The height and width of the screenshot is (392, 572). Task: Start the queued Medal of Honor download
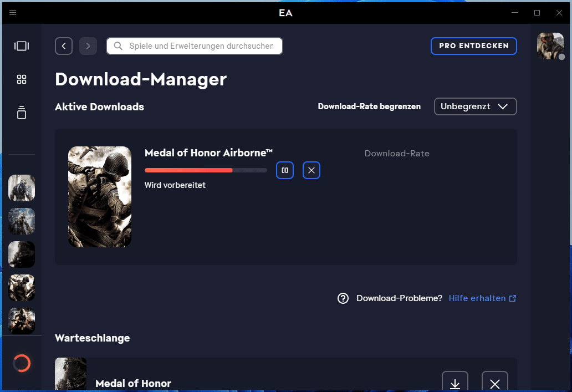[455, 381]
